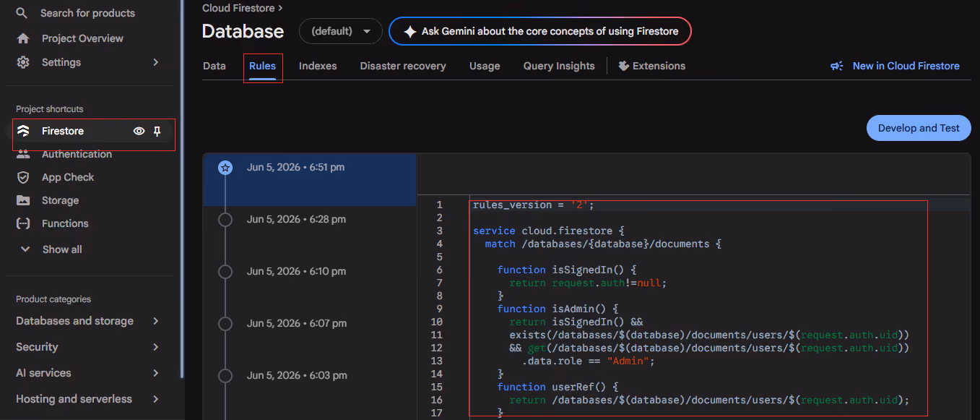Click the App Check shield icon
The image size is (980, 420).
tap(23, 177)
